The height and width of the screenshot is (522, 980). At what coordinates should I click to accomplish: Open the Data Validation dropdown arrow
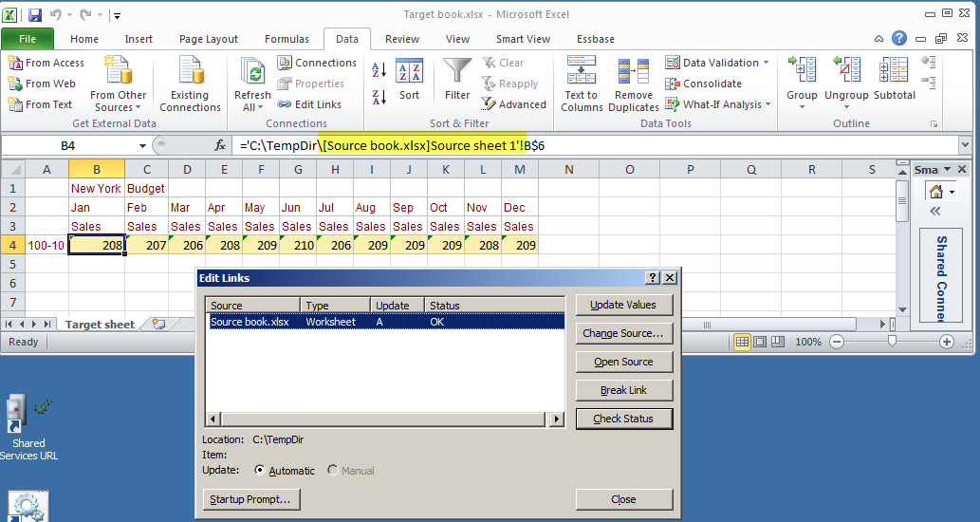pos(766,63)
